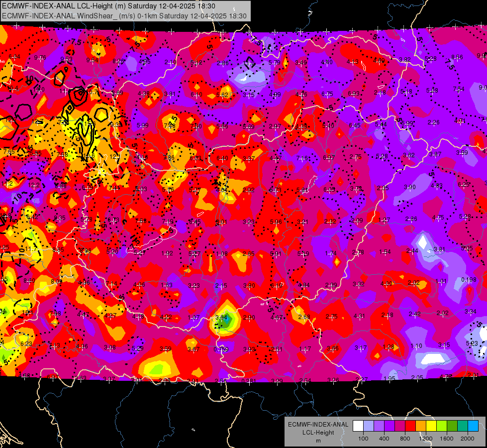Click the wind shear value 7.16

click(302, 158)
